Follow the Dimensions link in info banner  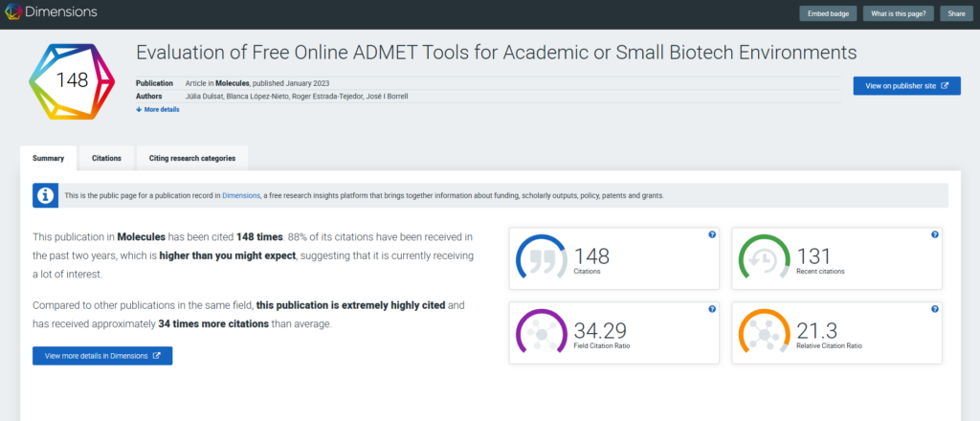coord(240,195)
